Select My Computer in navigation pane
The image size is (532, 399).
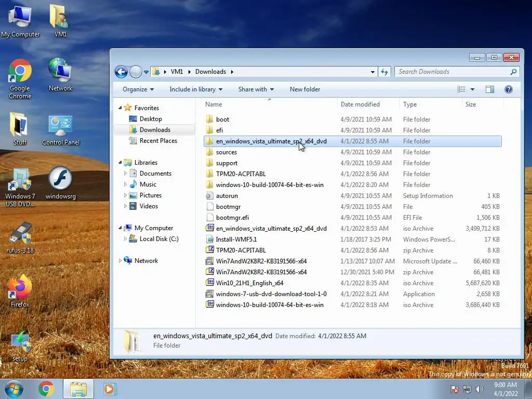pos(153,228)
